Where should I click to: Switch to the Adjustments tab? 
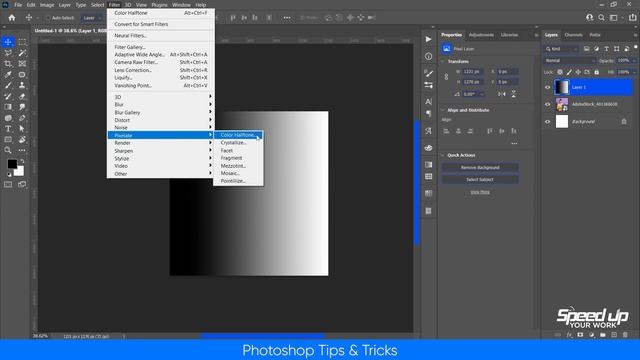coord(481,35)
